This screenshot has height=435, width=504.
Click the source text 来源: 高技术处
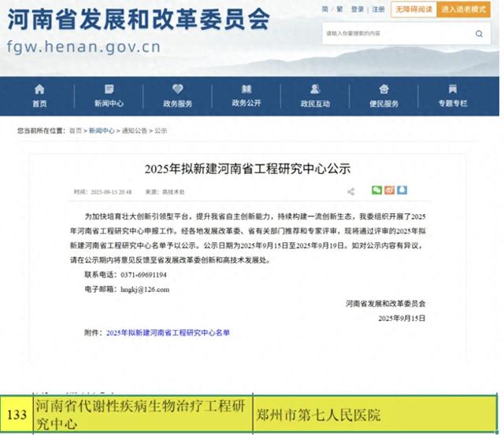click(165, 192)
